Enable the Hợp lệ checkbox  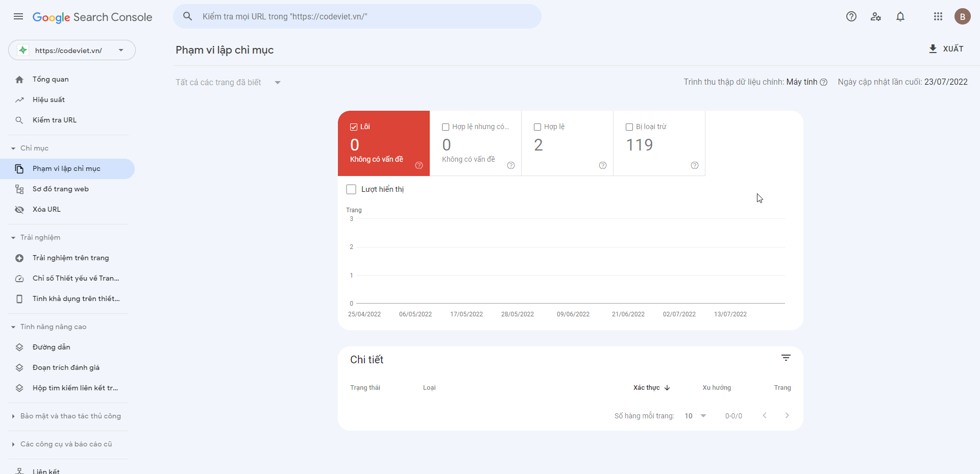(x=537, y=127)
